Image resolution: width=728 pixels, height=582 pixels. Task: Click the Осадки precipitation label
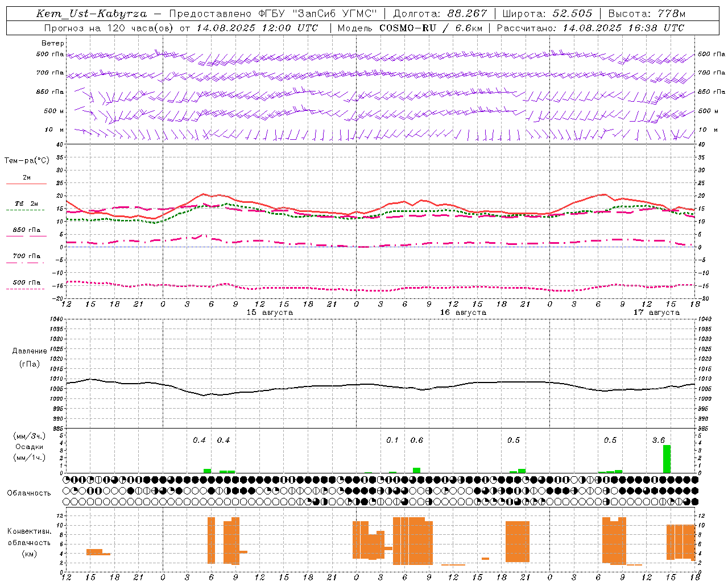pyautogui.click(x=30, y=447)
